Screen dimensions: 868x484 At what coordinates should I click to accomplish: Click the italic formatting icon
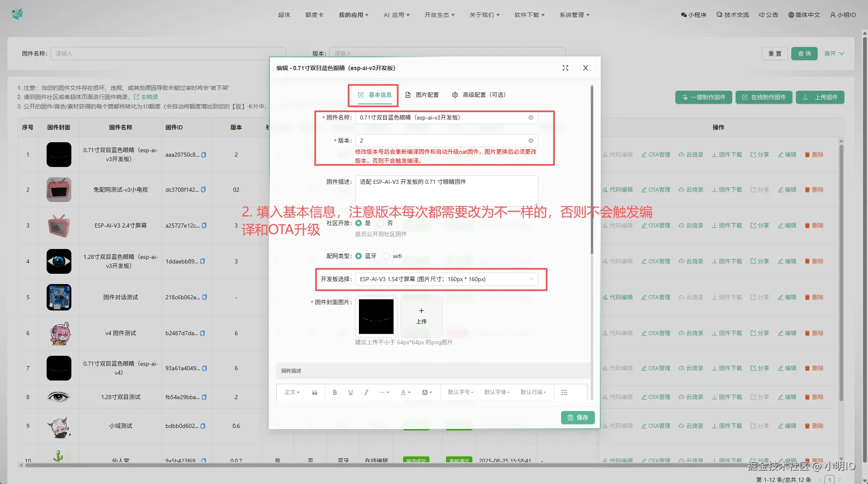(366, 392)
